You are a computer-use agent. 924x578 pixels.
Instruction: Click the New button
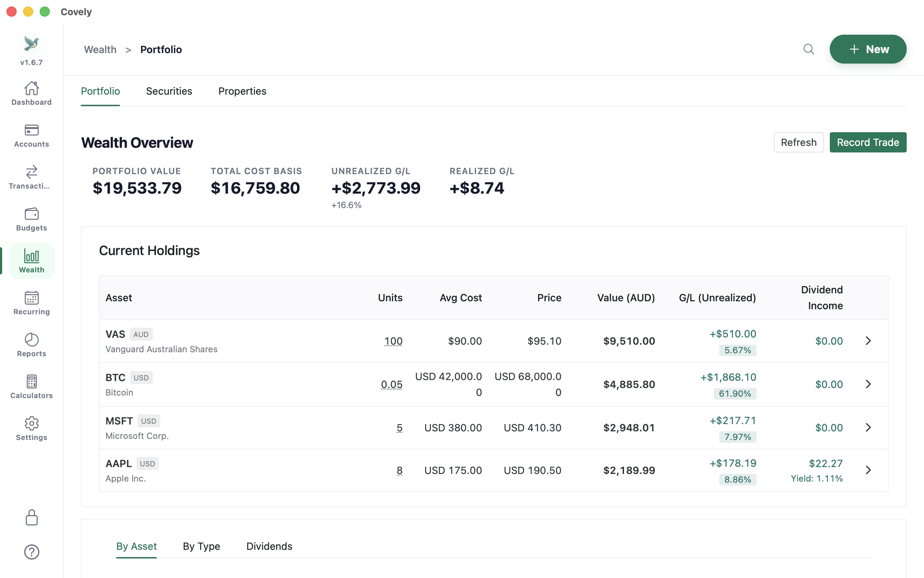[x=867, y=49]
